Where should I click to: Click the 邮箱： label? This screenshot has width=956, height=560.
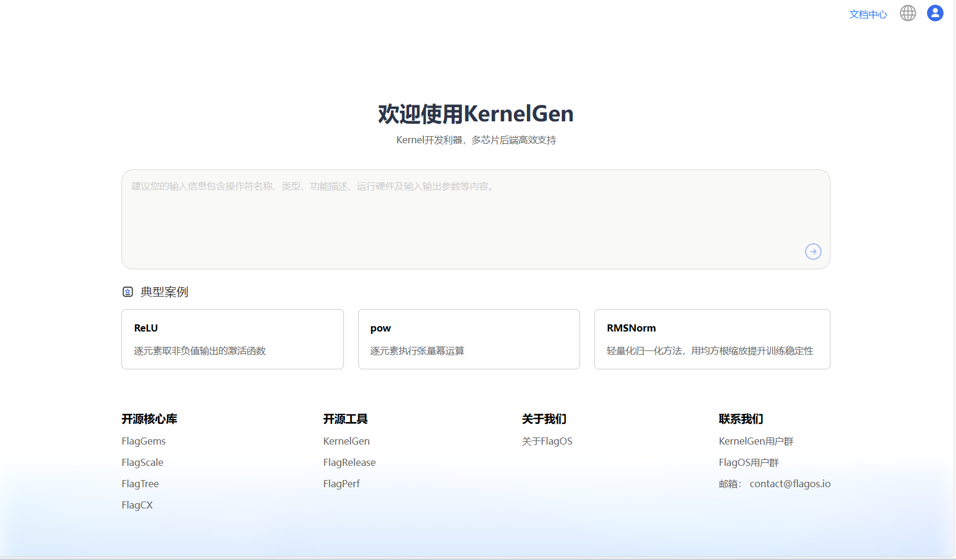click(730, 484)
